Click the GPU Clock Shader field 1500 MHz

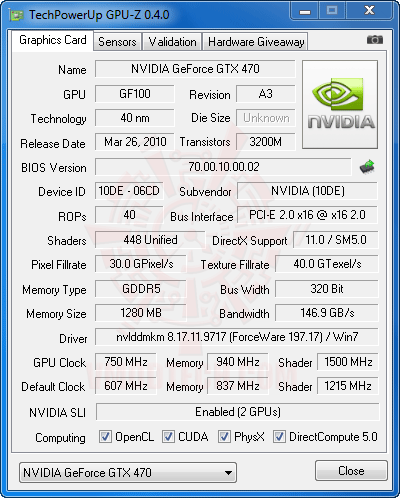[x=348, y=362]
